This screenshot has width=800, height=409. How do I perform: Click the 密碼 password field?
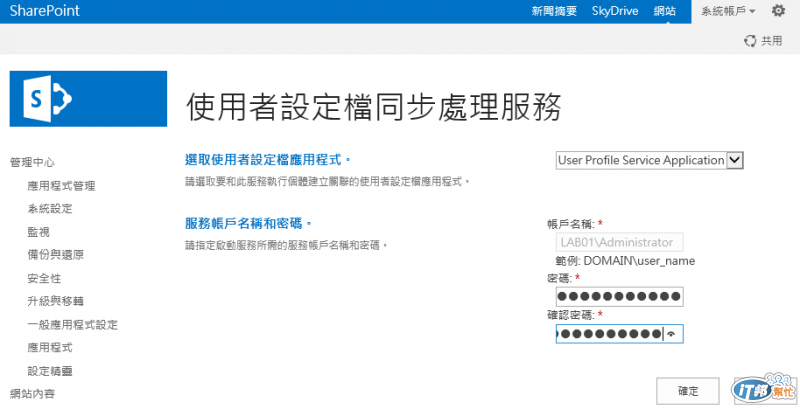coord(619,296)
